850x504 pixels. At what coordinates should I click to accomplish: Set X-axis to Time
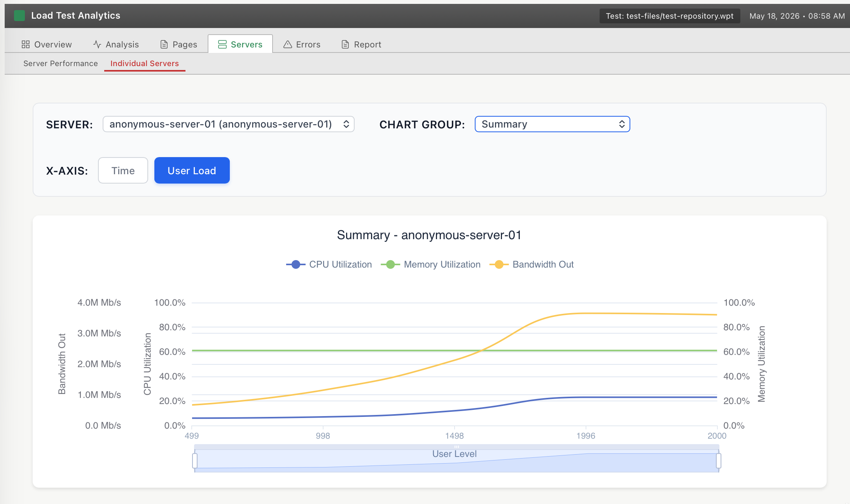(123, 170)
